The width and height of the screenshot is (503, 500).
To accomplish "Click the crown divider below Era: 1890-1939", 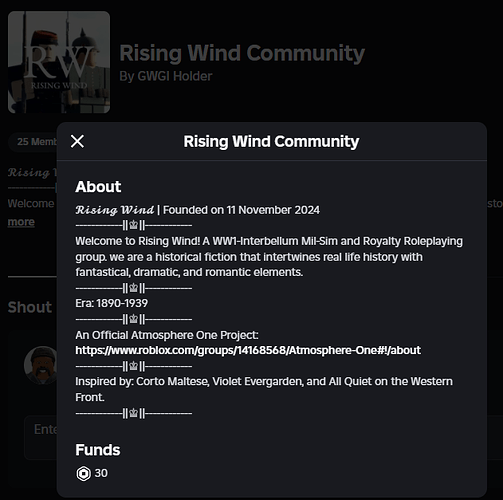I will 133,320.
